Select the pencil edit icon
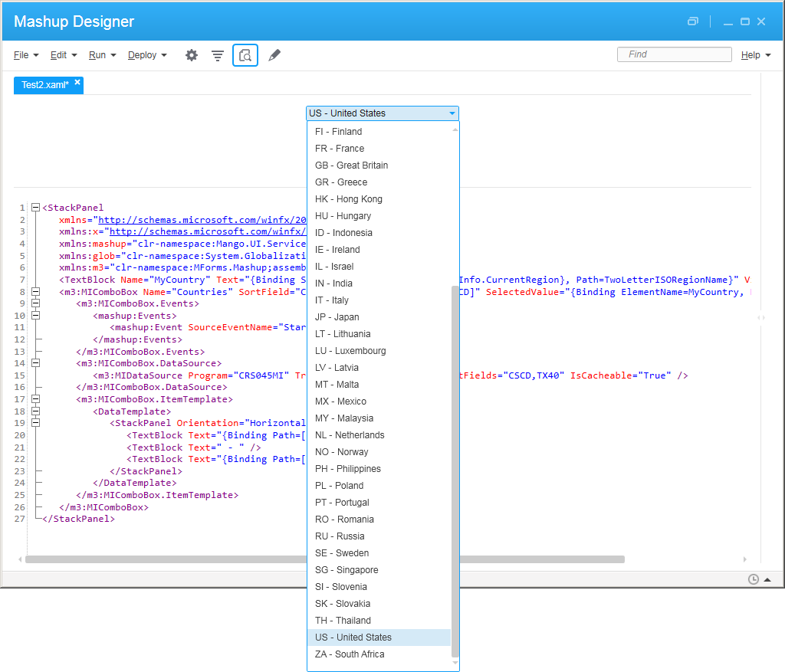This screenshot has width=785, height=672. [x=274, y=55]
